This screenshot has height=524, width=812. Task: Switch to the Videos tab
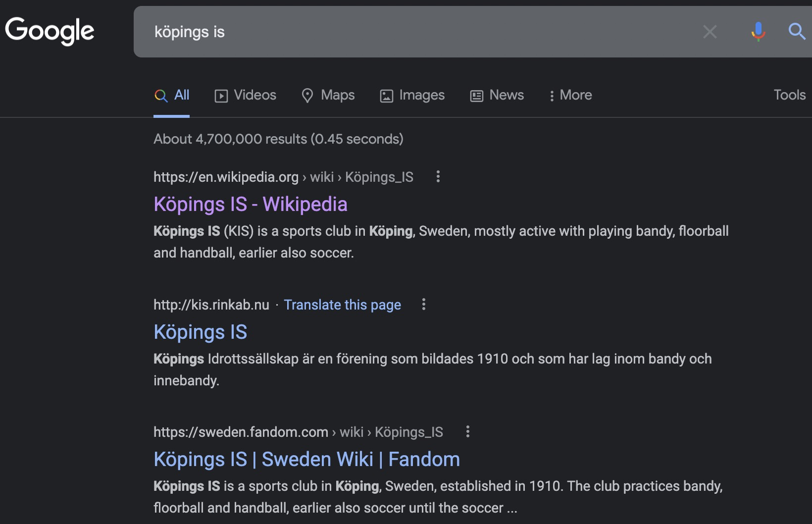click(x=246, y=95)
